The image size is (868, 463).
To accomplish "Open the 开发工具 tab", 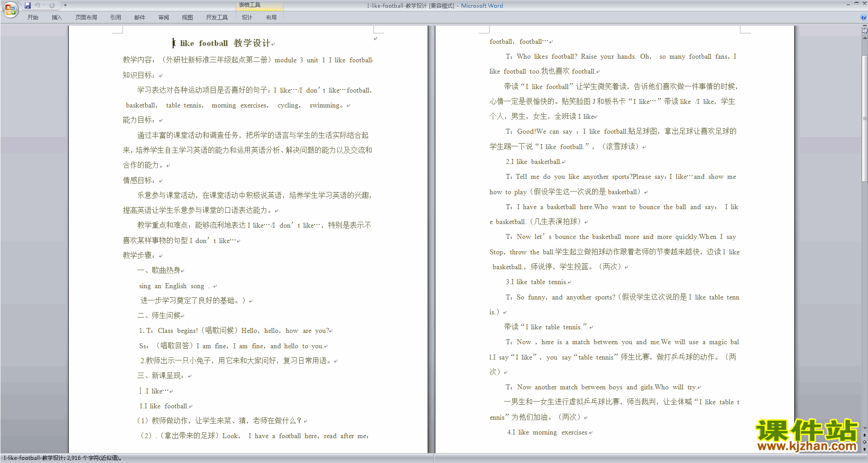I will click(x=217, y=18).
